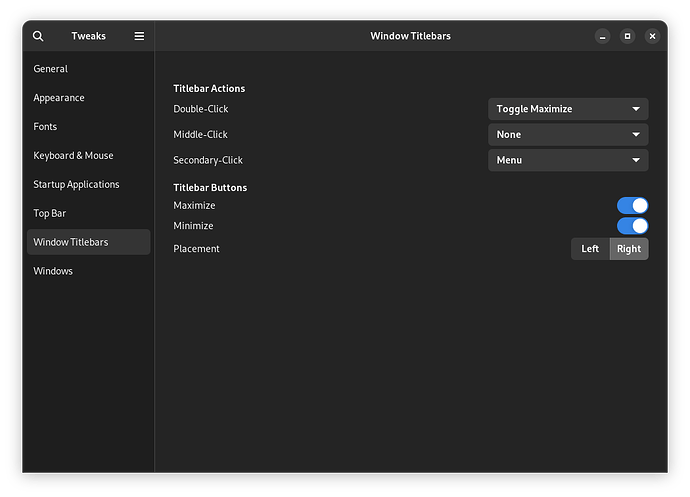Maximize the window using the titlebar square icon
Image resolution: width=690 pixels, height=497 pixels.
(x=627, y=36)
